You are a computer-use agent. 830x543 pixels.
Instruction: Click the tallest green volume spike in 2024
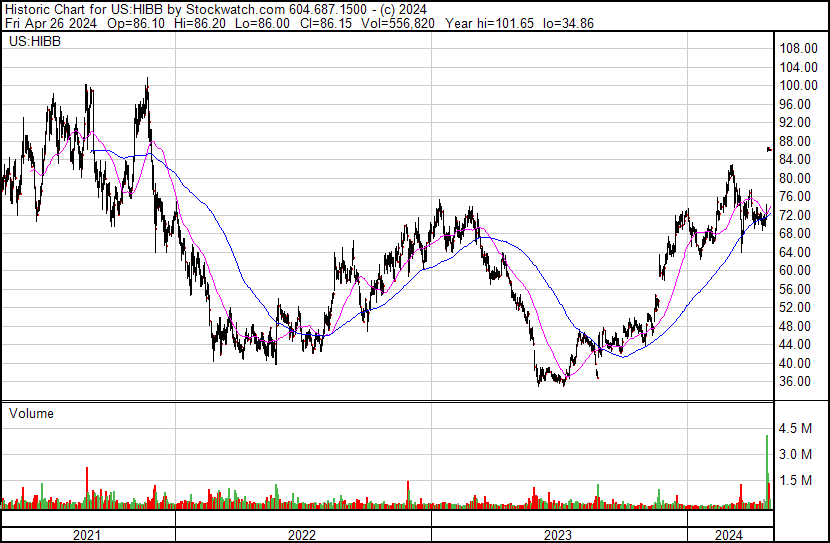[766, 471]
